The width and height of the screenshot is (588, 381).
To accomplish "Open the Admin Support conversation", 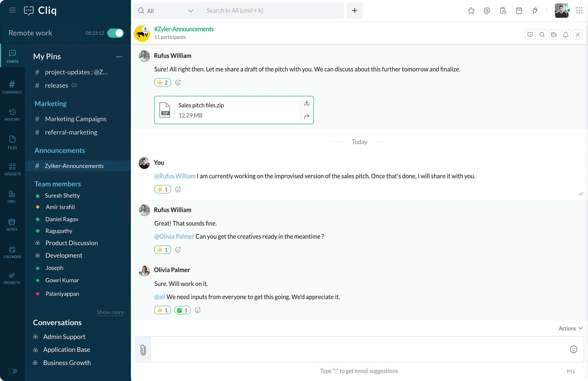I will coord(64,337).
